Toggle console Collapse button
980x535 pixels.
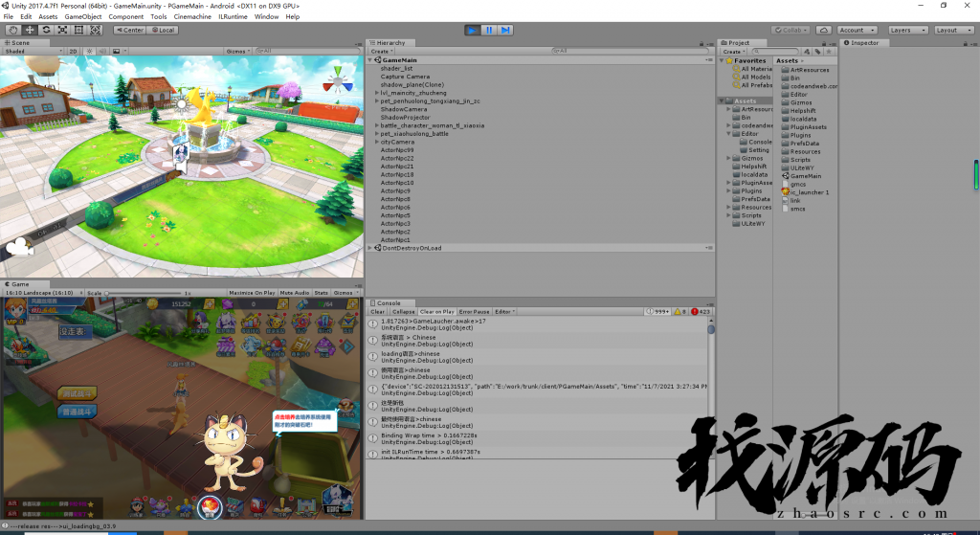(x=403, y=311)
